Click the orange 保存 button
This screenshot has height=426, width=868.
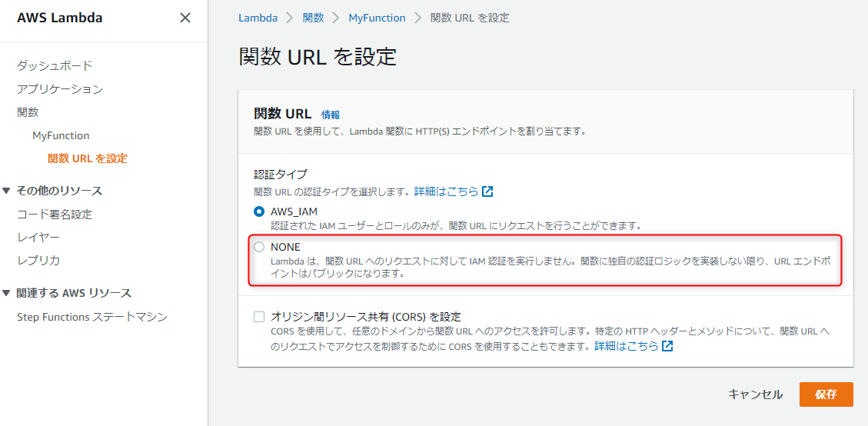click(x=826, y=394)
